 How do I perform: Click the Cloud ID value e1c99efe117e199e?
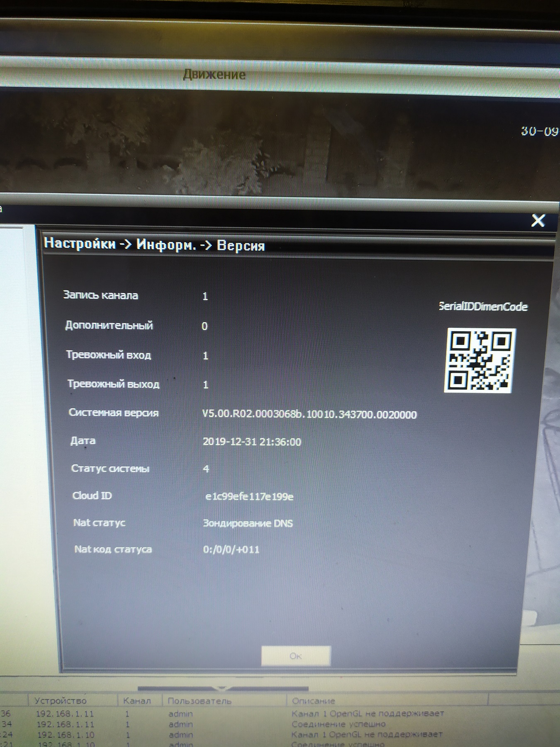coord(249,496)
